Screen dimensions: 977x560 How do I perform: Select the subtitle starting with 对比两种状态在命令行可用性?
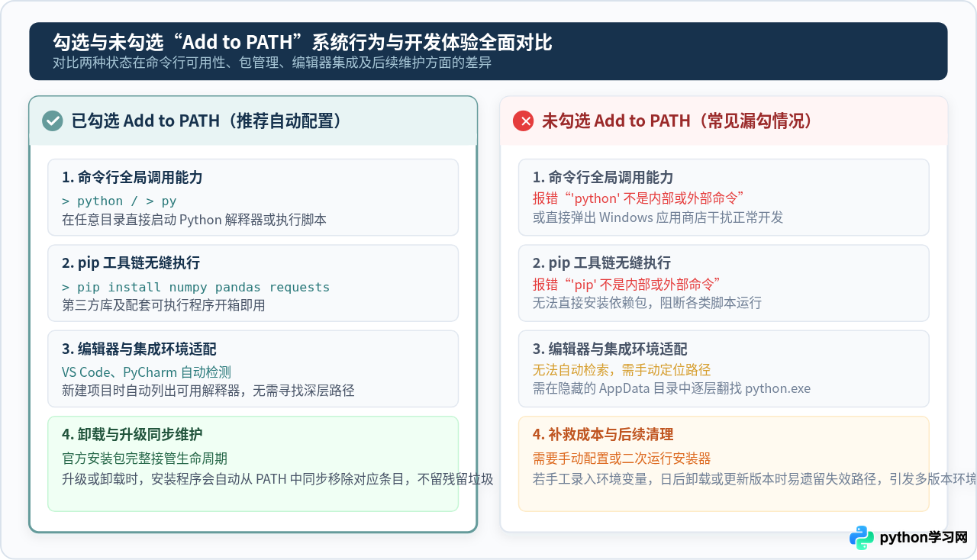pyautogui.click(x=272, y=63)
